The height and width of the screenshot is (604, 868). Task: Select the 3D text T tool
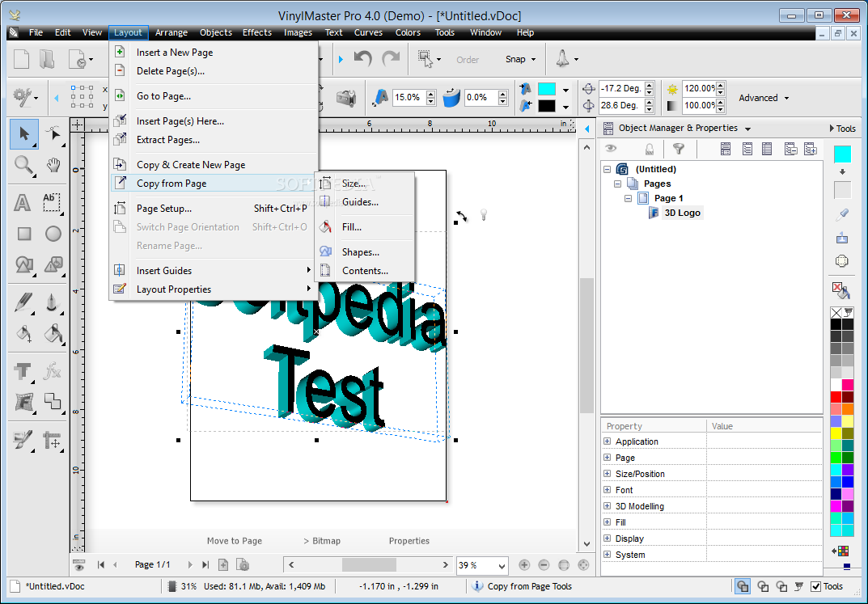click(x=23, y=370)
